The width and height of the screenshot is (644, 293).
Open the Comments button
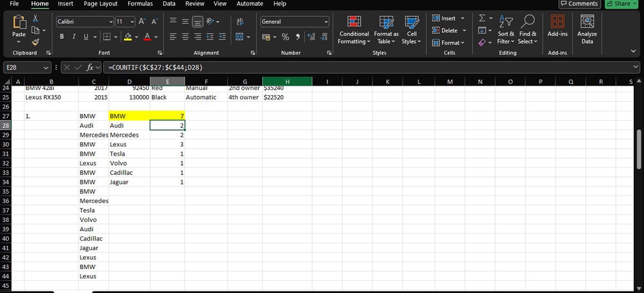(x=580, y=4)
